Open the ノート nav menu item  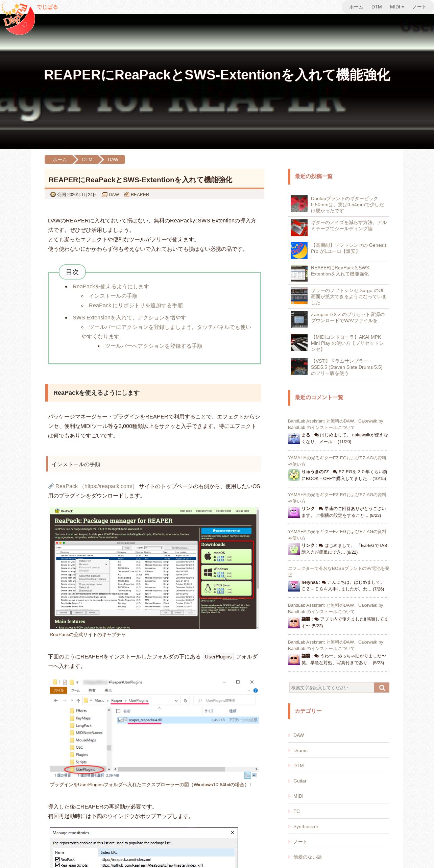pos(419,7)
